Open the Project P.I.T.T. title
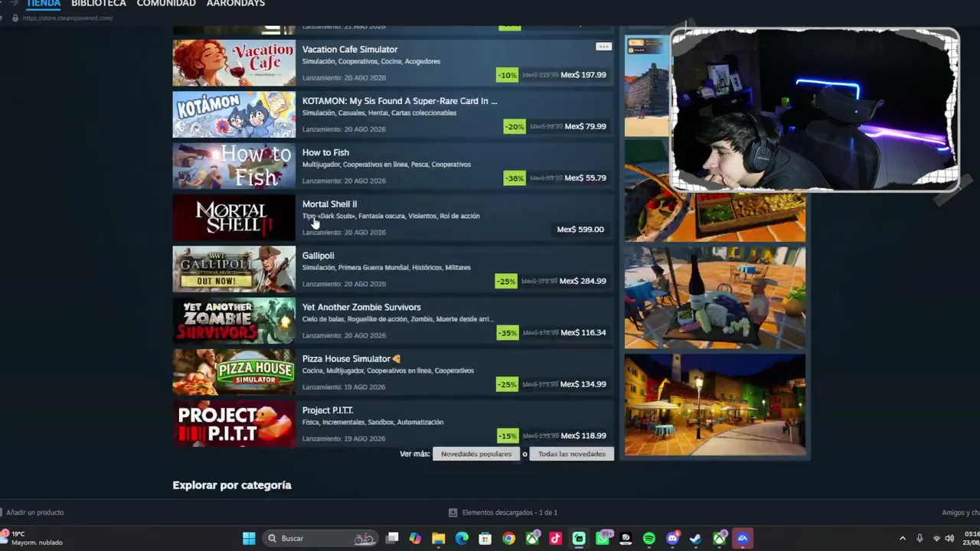This screenshot has height=551, width=980. coord(328,410)
